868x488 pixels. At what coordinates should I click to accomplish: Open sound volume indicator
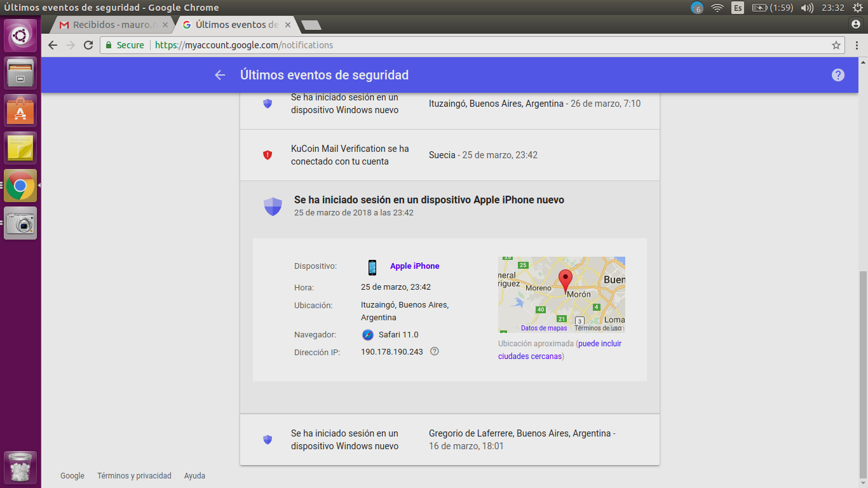point(807,8)
